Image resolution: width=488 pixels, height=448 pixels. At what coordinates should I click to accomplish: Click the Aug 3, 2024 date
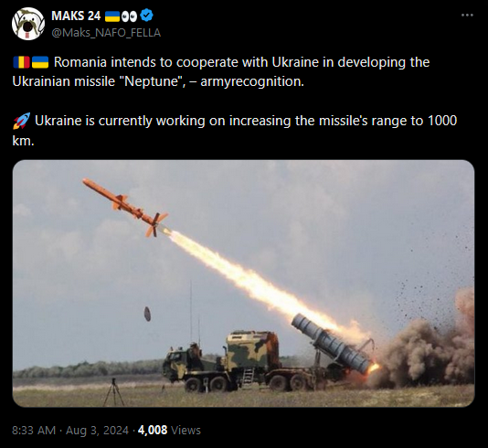(x=97, y=431)
